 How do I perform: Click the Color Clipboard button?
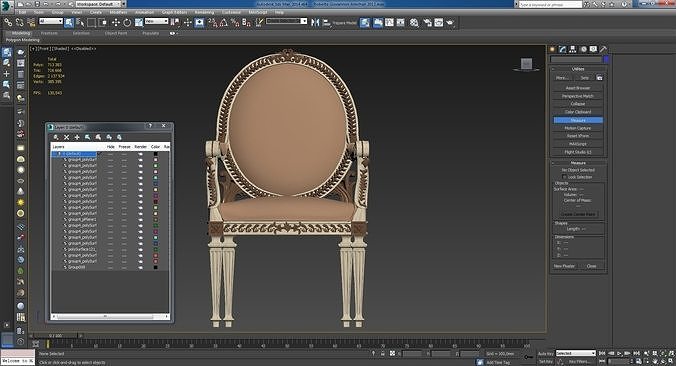[578, 112]
